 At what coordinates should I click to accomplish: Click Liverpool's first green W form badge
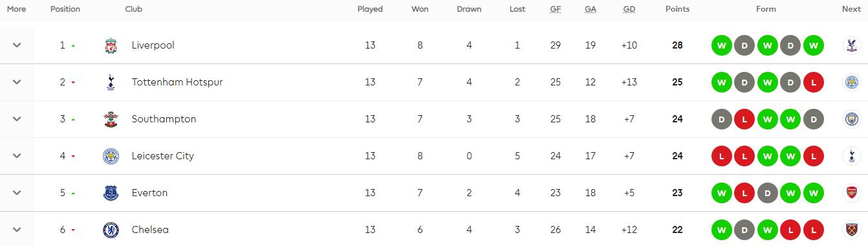tap(722, 45)
